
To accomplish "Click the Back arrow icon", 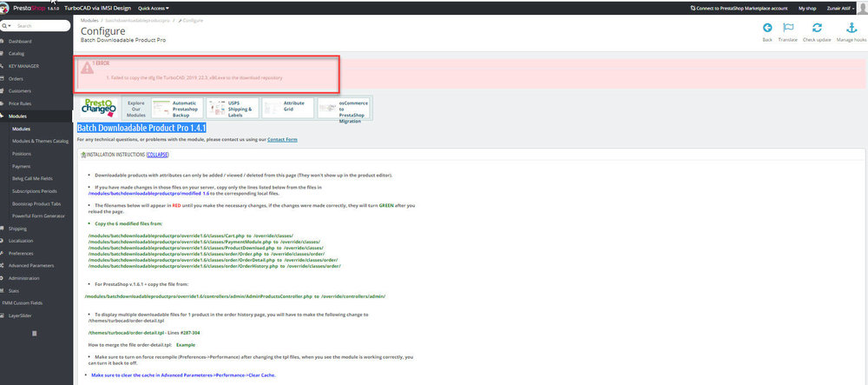I will tap(767, 29).
